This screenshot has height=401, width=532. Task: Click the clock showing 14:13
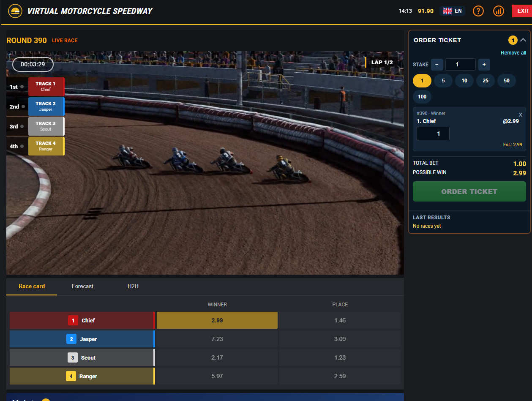click(405, 11)
